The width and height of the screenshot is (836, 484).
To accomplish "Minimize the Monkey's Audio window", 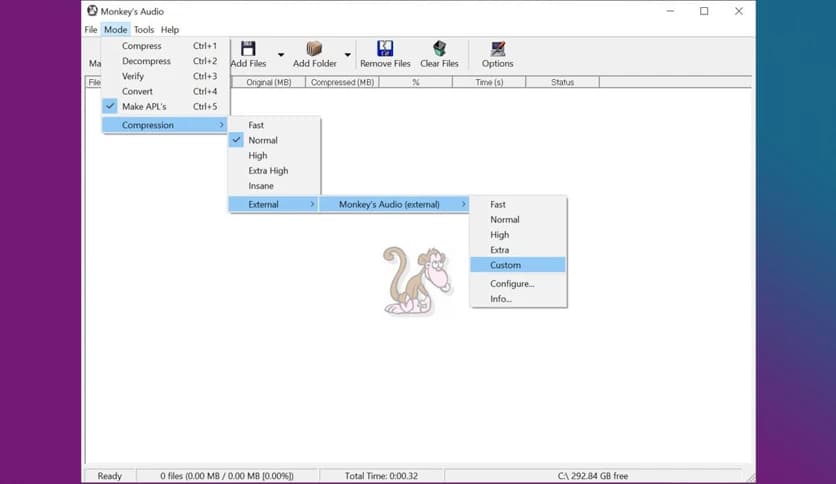I will point(670,11).
